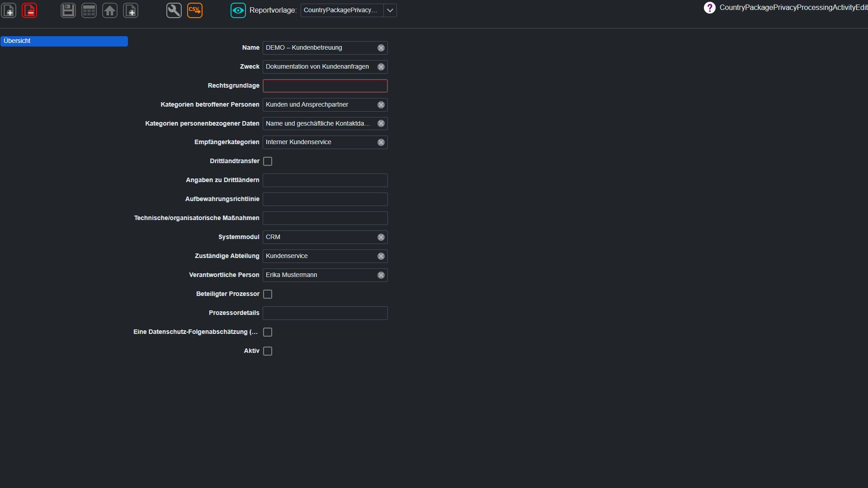Clear the Name field value
Screen dimensions: 868x488
pyautogui.click(x=381, y=48)
